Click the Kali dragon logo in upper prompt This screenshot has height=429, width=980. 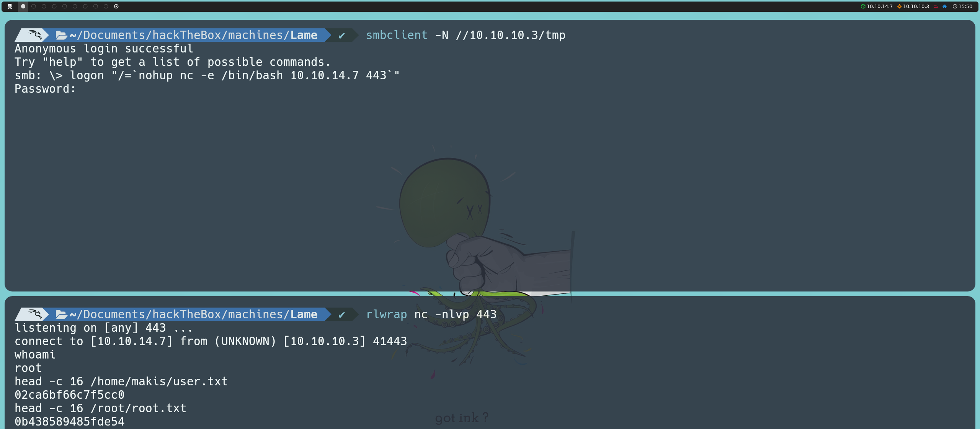pos(35,35)
